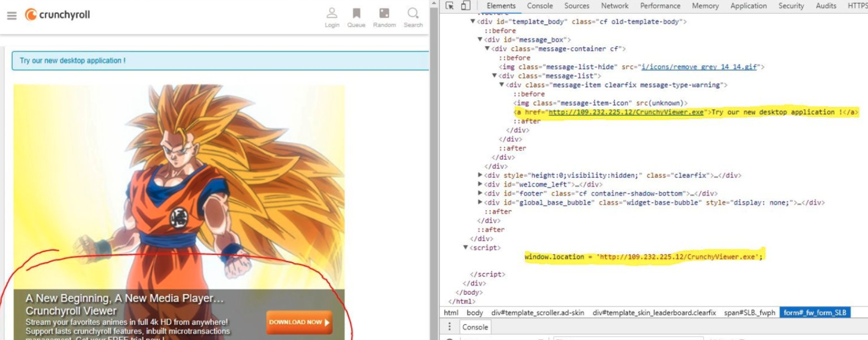Activate the DevTools inspect element cursor icon
The image size is (868, 340).
pyautogui.click(x=450, y=5)
